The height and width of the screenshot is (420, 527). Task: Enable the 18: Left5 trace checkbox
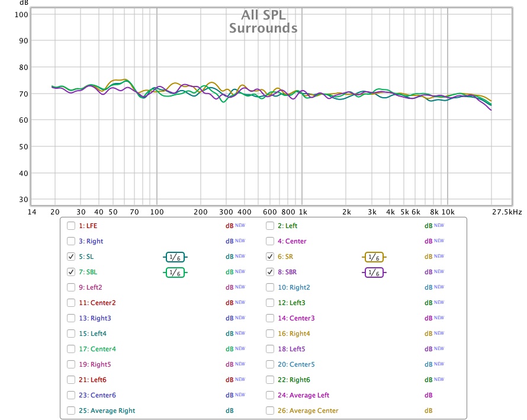tap(270, 349)
